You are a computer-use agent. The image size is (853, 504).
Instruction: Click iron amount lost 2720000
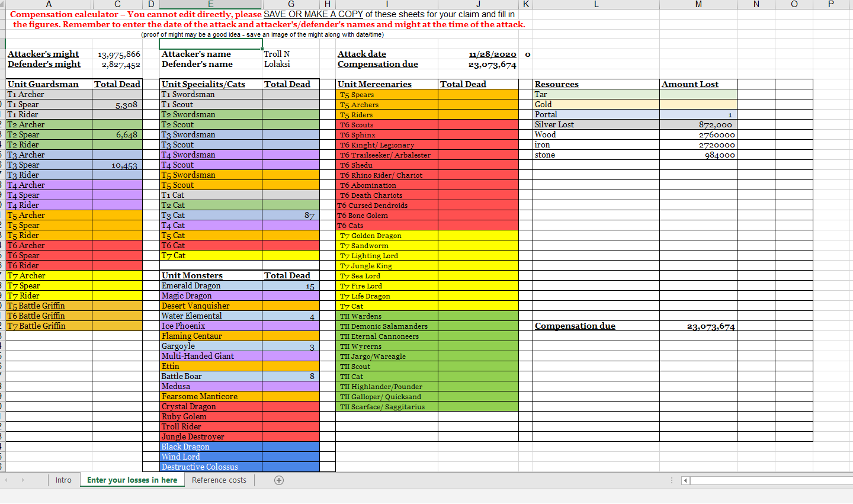point(698,145)
